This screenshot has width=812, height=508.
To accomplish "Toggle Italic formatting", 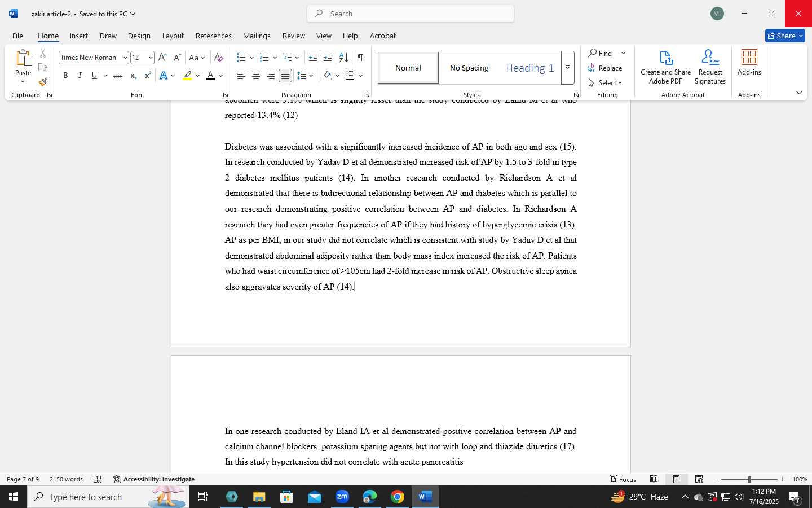I will [80, 76].
